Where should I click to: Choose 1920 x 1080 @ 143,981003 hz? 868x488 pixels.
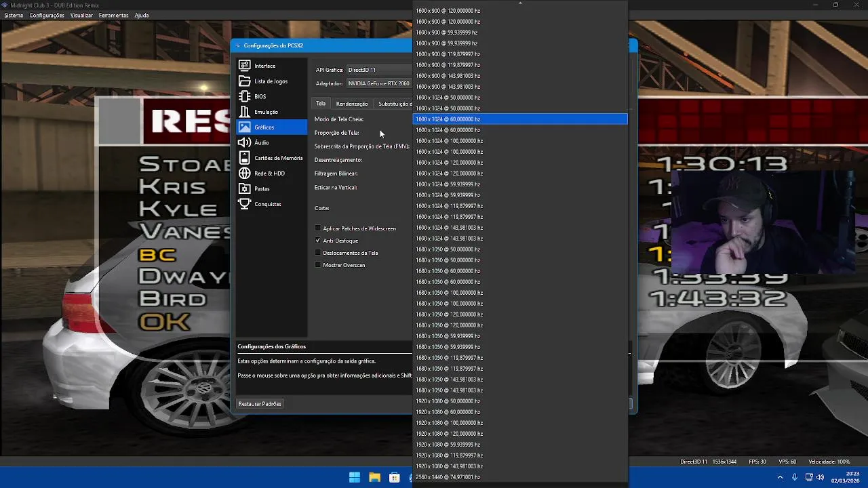click(520, 466)
